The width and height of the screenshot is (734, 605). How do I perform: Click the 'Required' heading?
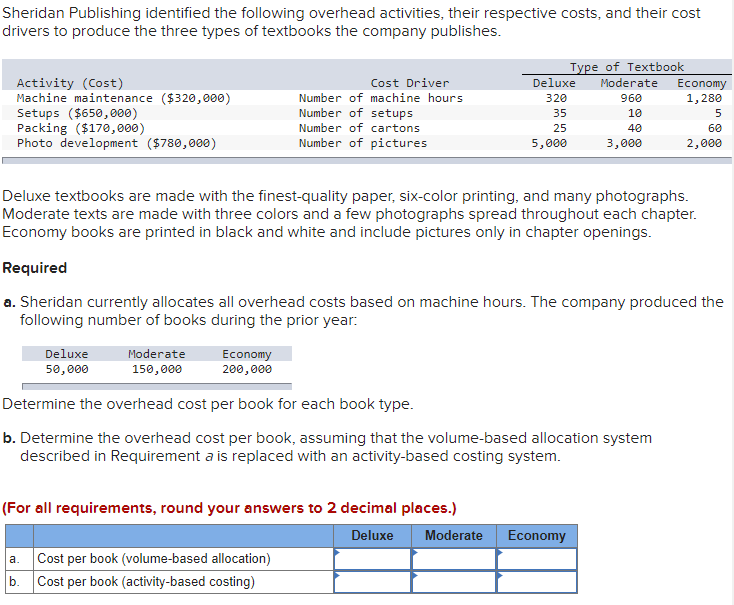(x=35, y=268)
